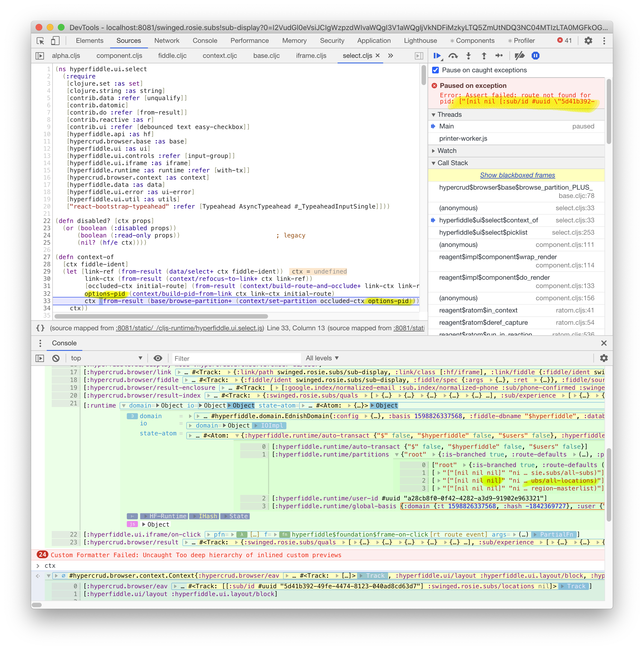Screen dimensions: 644x650
Task: Deactivate breakpoints icon
Action: 519,56
